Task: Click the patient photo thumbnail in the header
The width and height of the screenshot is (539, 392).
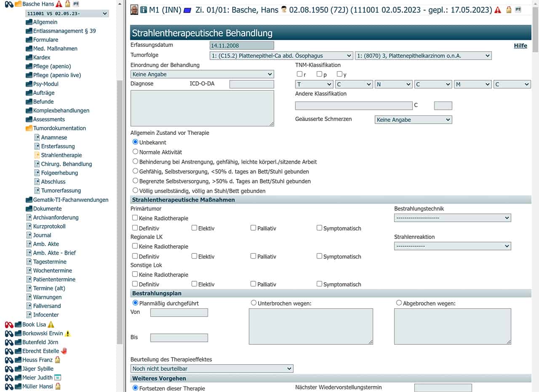Action: click(x=134, y=10)
